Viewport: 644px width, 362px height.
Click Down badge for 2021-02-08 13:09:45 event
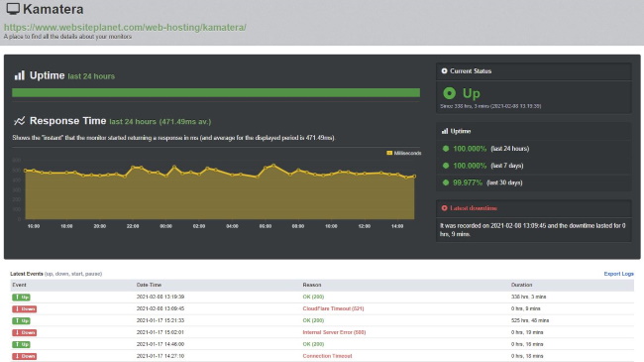coord(24,308)
